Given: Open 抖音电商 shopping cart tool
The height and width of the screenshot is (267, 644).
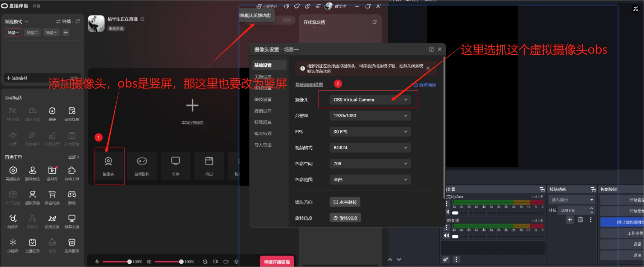Looking at the screenshot, I should pos(52,198).
